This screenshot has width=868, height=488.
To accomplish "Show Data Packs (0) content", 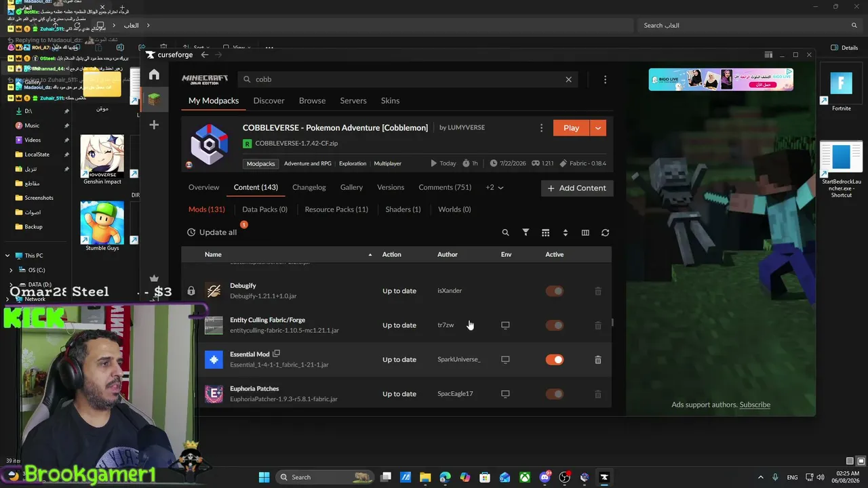I will pyautogui.click(x=264, y=209).
